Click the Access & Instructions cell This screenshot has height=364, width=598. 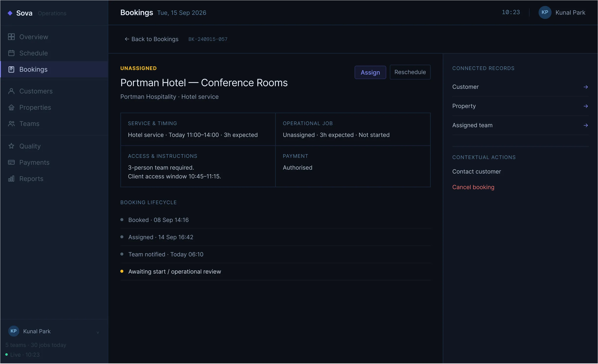(198, 167)
